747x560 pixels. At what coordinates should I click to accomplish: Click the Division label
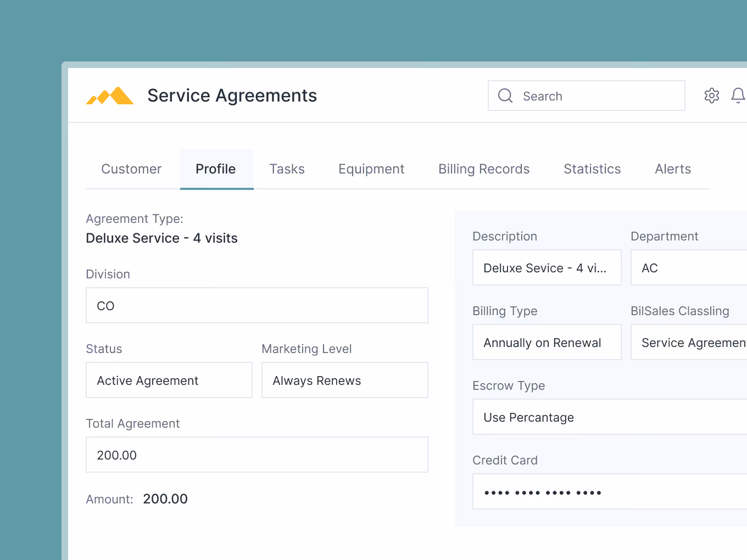pos(108,274)
